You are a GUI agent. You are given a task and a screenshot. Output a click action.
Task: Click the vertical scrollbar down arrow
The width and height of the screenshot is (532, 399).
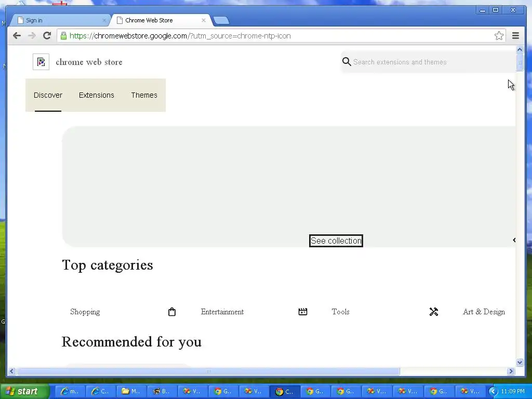click(520, 362)
